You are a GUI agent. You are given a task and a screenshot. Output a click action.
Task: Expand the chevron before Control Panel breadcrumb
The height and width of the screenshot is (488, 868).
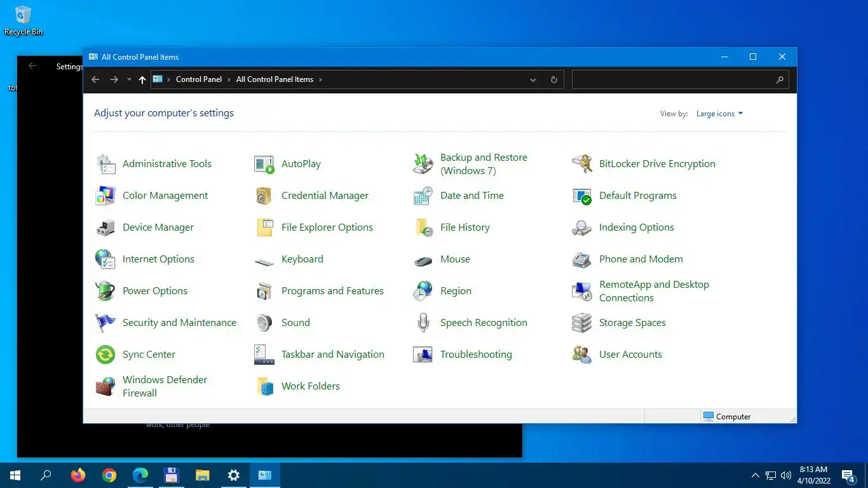pyautogui.click(x=169, y=79)
